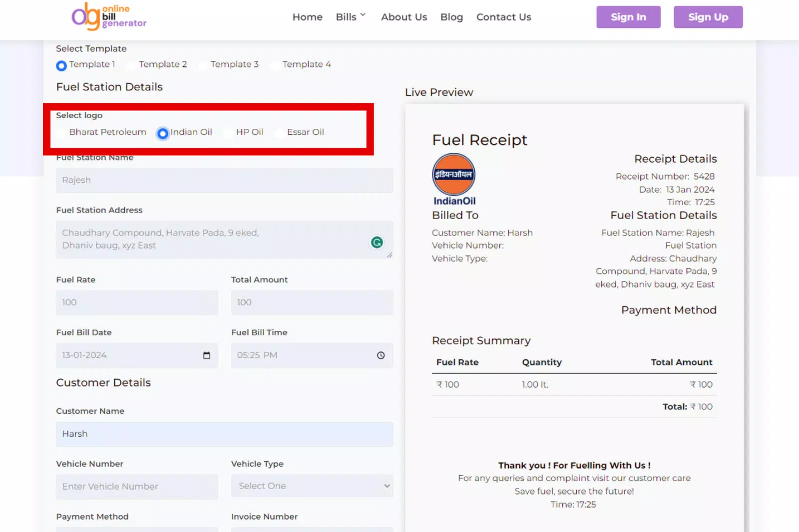Open the calendar picker in Fuel Bill Date
Viewport: 799px width, 532px height.
click(x=206, y=355)
